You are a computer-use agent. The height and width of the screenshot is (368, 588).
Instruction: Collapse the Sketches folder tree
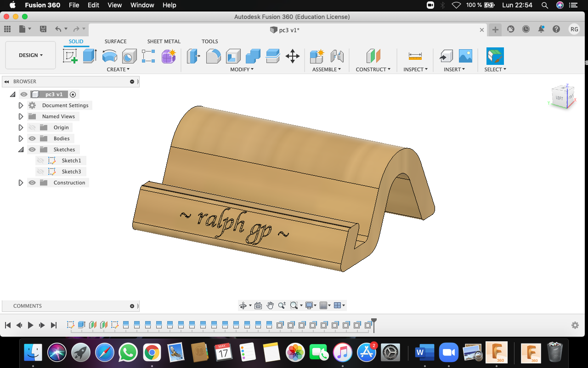(21, 149)
